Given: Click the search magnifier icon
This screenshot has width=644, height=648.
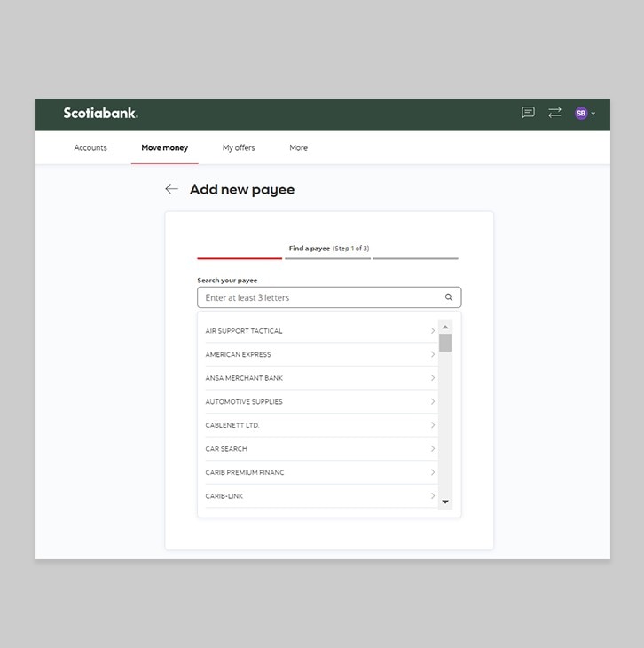Looking at the screenshot, I should 449,297.
